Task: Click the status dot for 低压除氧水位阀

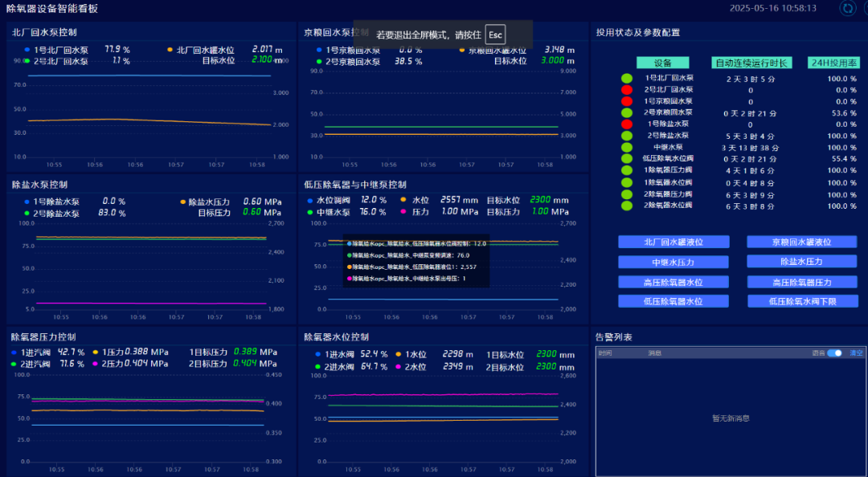Action: 627,159
